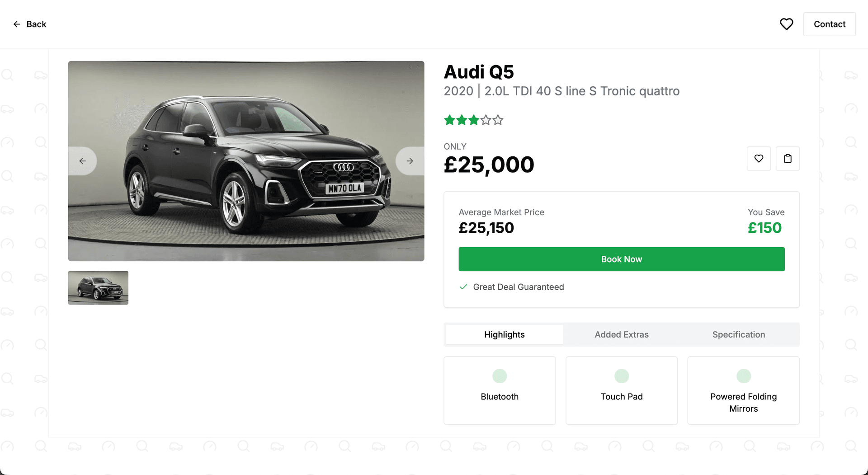Click the clipboard copy icon
Screen dimensions: 868x475
pyautogui.click(x=788, y=159)
